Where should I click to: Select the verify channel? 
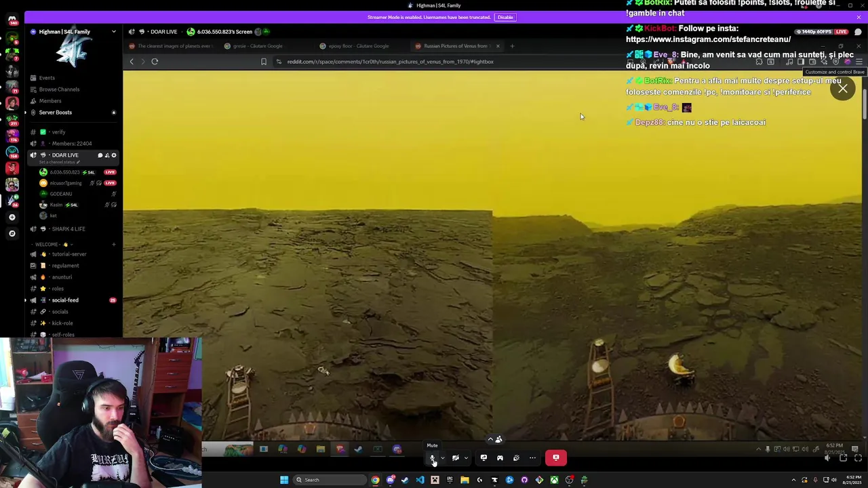58,132
